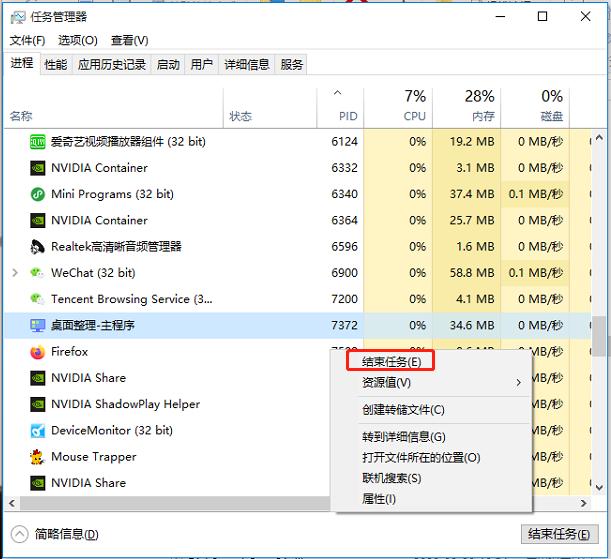The image size is (611, 559).
Task: Click the 19.2 MB memory value
Action: (472, 142)
